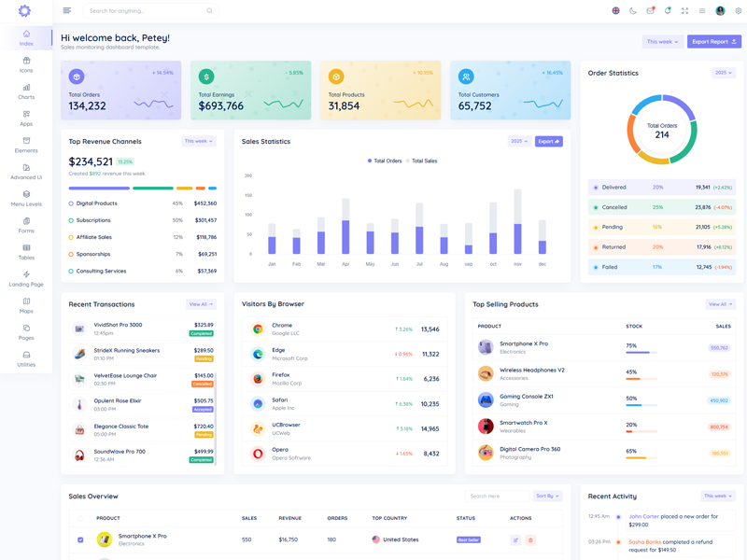Tick the select-all checkbox in Sales Overview
Image resolution: width=747 pixels, height=560 pixels.
tap(80, 518)
